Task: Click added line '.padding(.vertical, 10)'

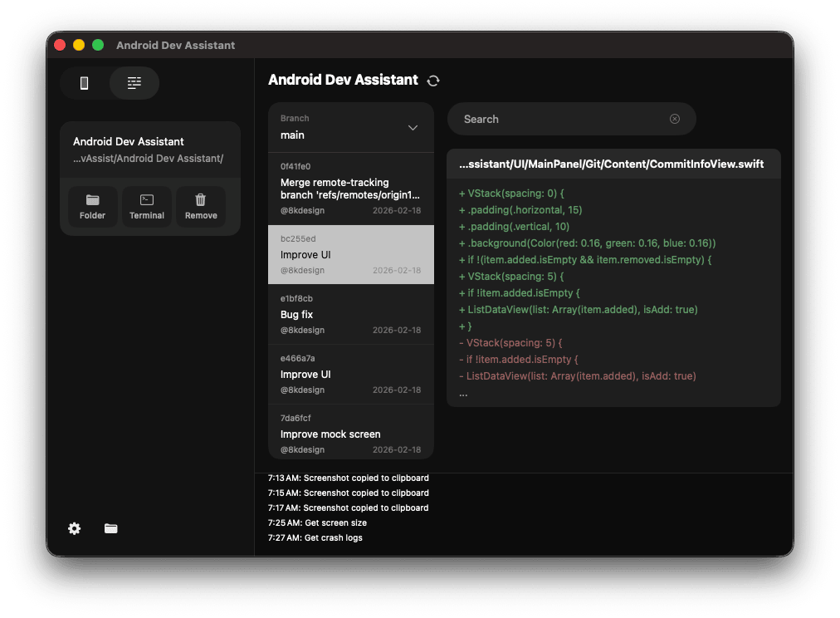Action: coord(514,226)
